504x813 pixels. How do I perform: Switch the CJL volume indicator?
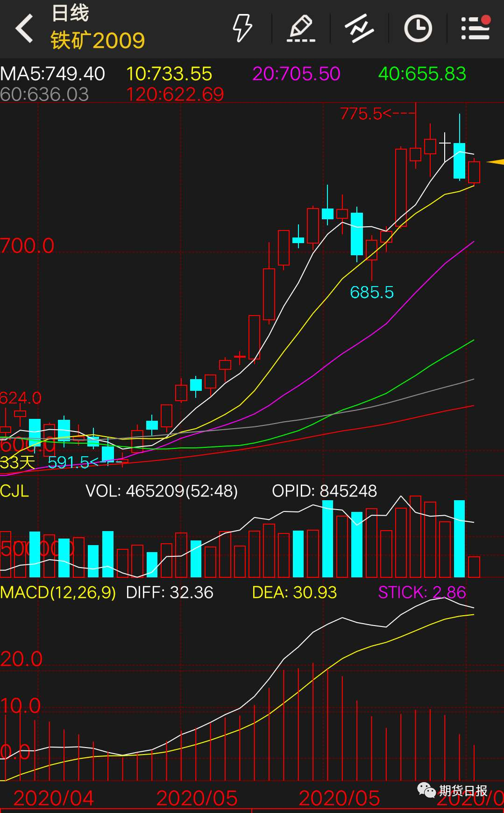click(x=15, y=491)
